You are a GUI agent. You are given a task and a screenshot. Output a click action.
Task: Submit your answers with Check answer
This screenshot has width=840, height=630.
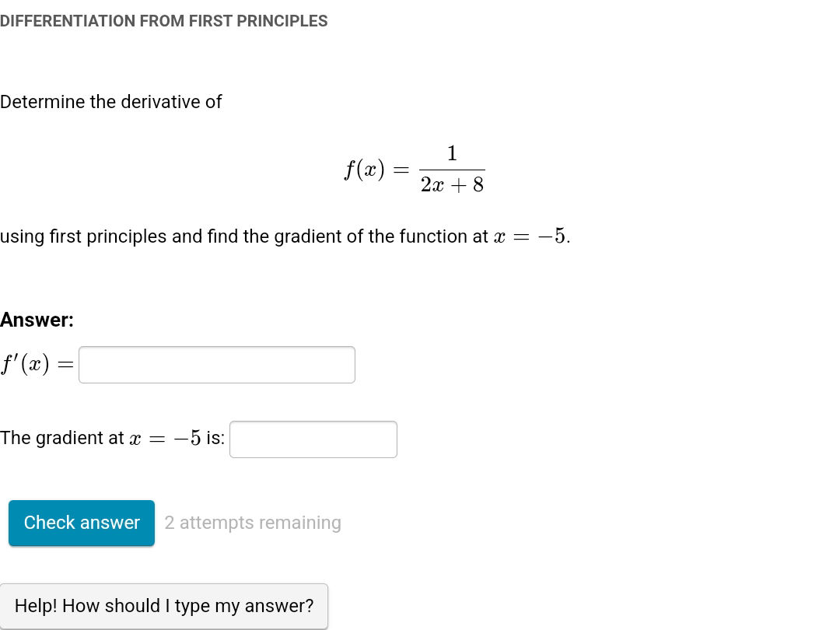(x=81, y=523)
